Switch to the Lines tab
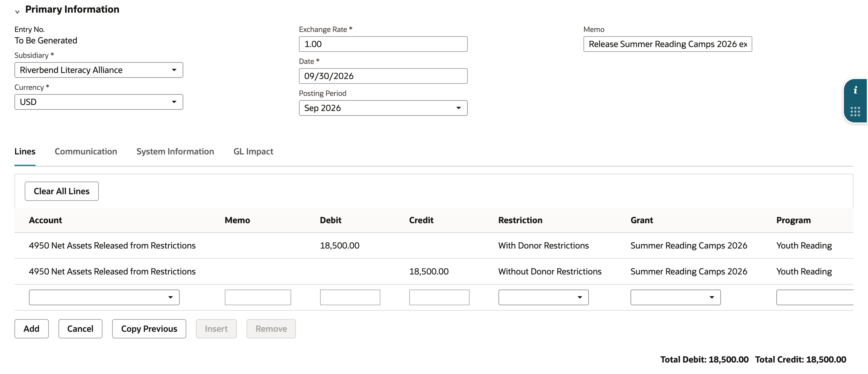Image resolution: width=868 pixels, height=374 pixels. coord(25,151)
